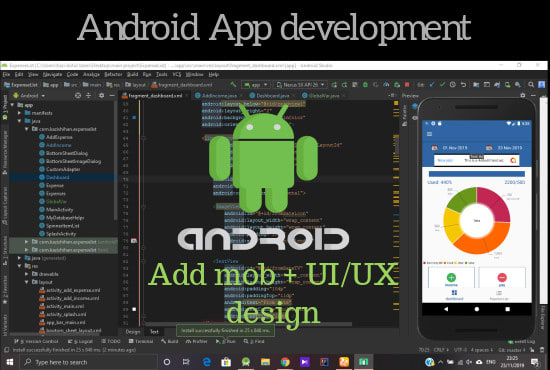
Task: Click UTF-8 encoding in status bar
Action: [x=460, y=350]
